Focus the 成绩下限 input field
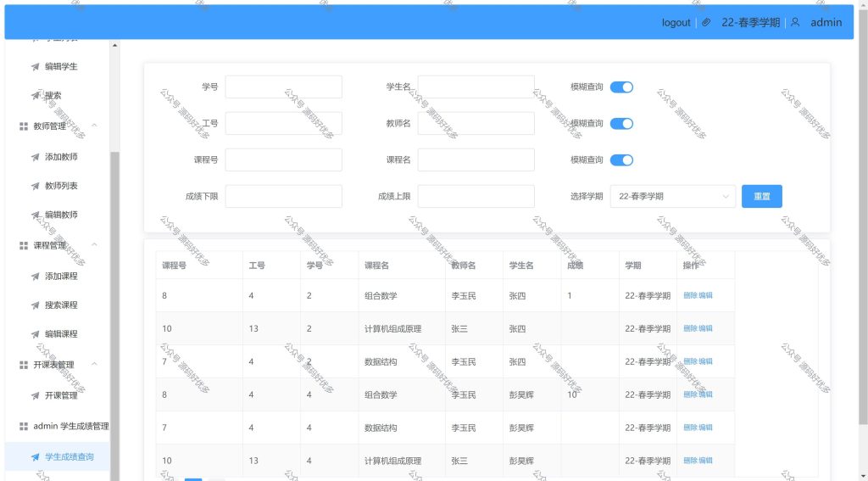The image size is (868, 481). pos(283,196)
